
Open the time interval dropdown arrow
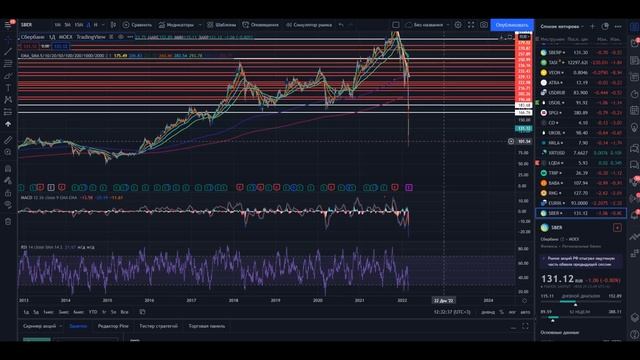tap(103, 25)
